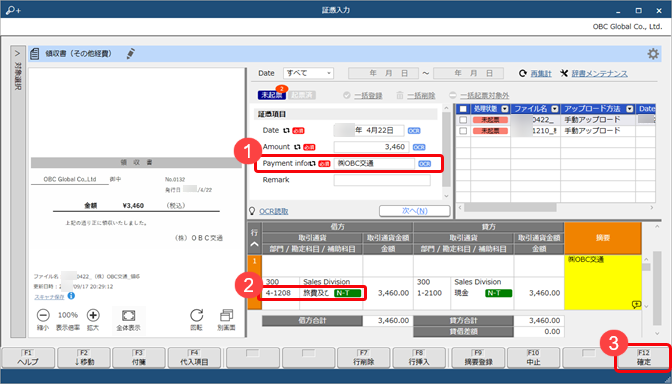The width and height of the screenshot is (672, 384).
Task: Open the スキャナ保存 link
Action: click(x=49, y=297)
